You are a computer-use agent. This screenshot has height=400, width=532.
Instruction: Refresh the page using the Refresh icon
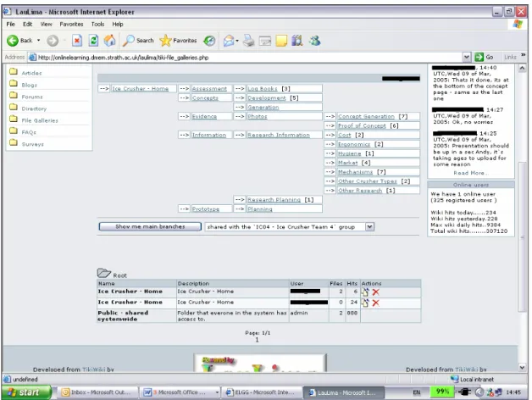(x=93, y=41)
